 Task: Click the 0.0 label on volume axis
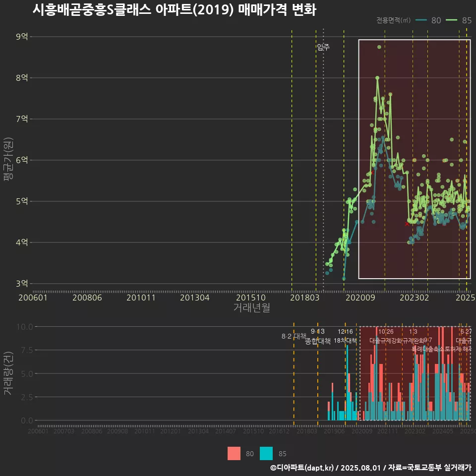point(27,420)
